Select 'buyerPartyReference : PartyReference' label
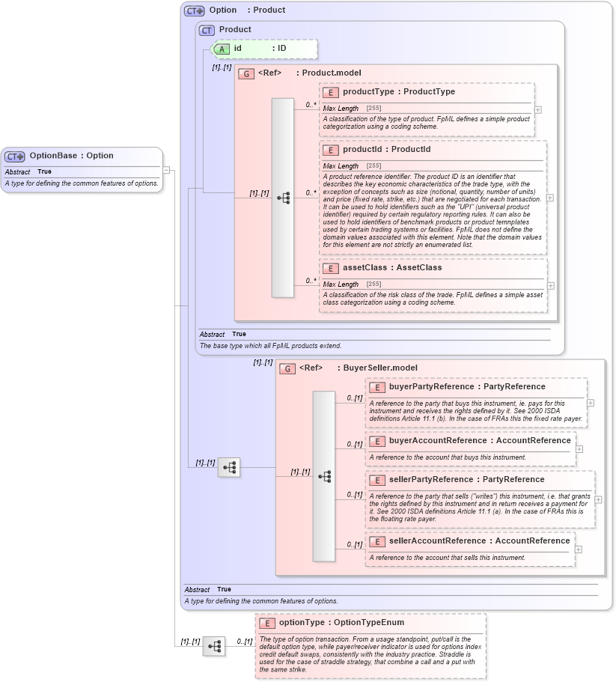 (467, 387)
